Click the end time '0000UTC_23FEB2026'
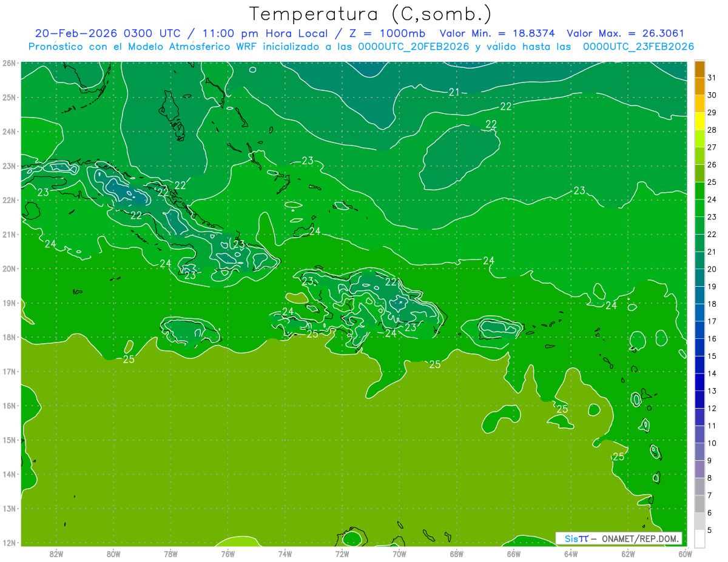728x562 pixels. 638,47
